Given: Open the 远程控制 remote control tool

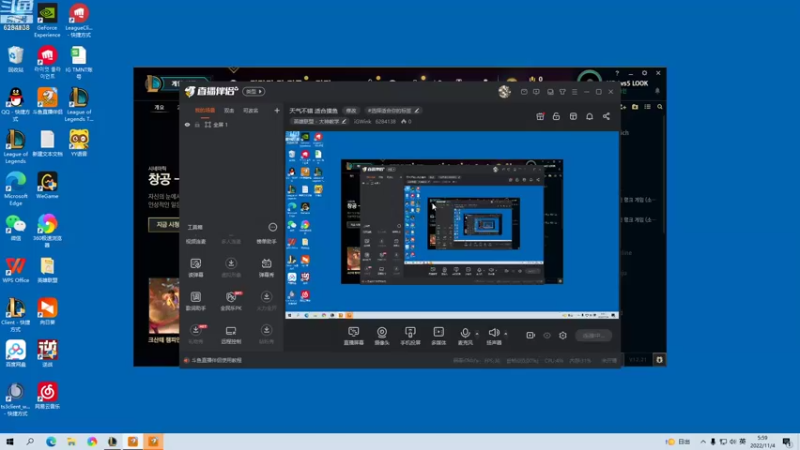Looking at the screenshot, I should [231, 334].
